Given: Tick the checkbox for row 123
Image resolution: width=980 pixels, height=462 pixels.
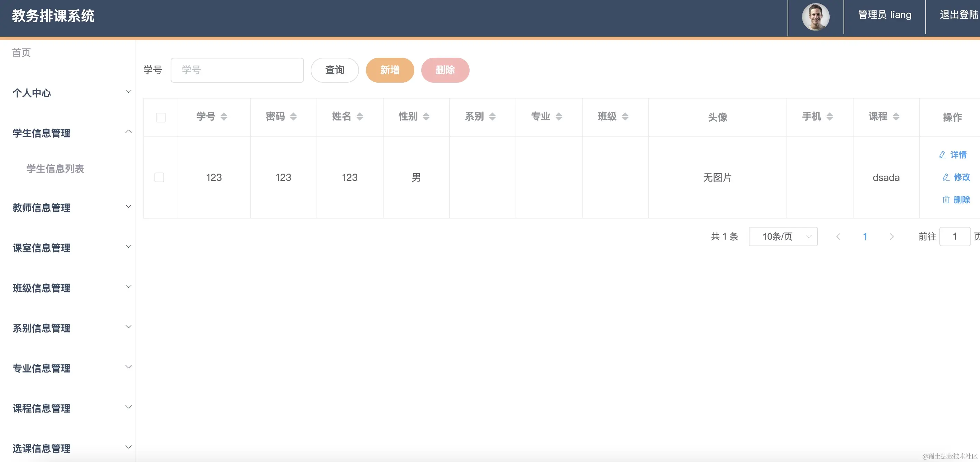Looking at the screenshot, I should click(159, 177).
